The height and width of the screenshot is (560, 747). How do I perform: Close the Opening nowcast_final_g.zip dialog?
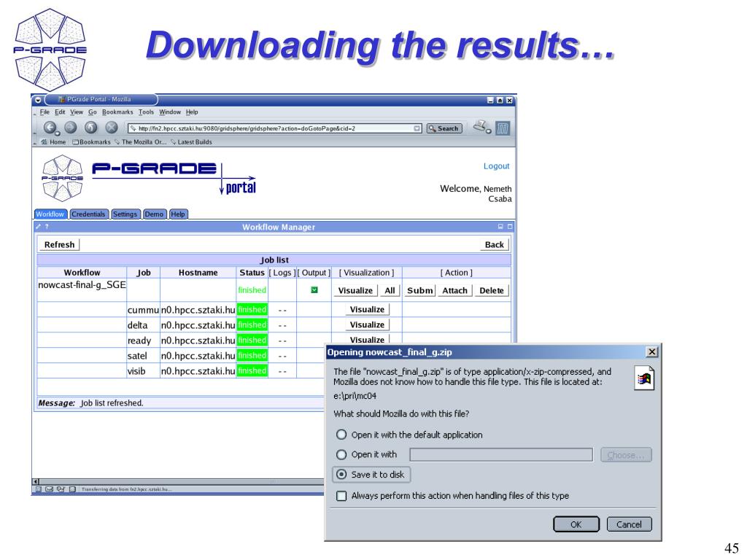651,352
